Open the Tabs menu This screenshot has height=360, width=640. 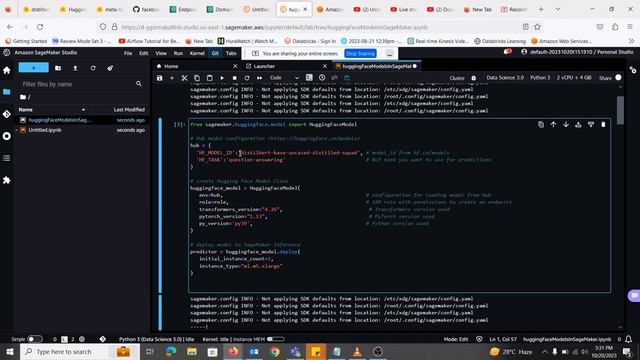tap(231, 53)
